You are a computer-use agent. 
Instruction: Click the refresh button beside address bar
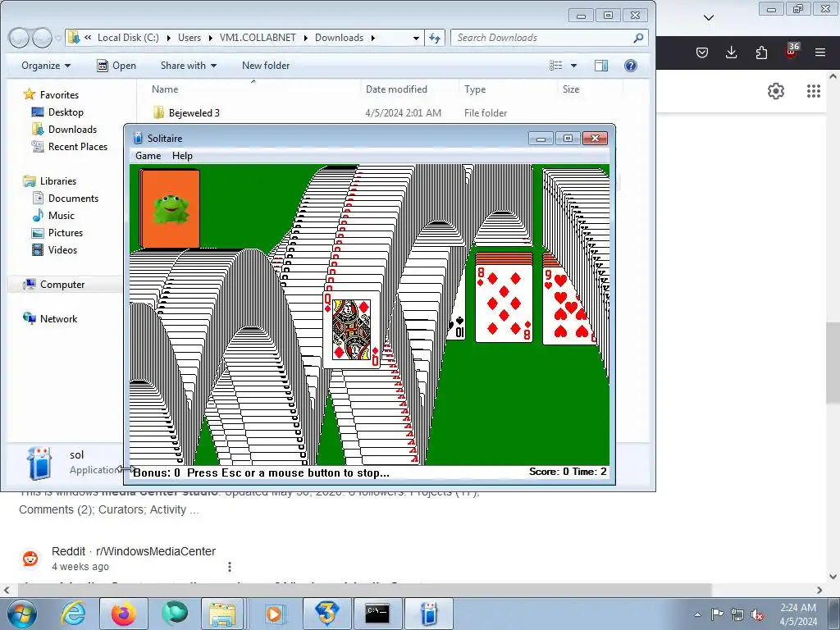435,38
